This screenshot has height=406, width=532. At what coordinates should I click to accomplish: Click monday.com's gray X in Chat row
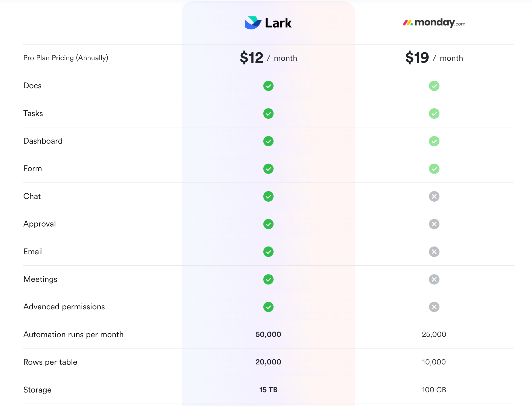[x=434, y=197]
